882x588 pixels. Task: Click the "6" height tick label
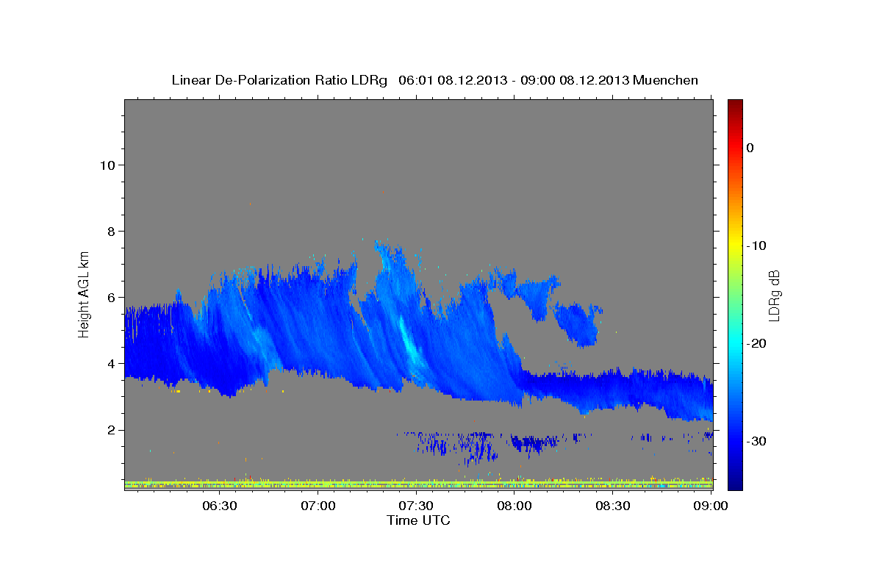pyautogui.click(x=112, y=297)
